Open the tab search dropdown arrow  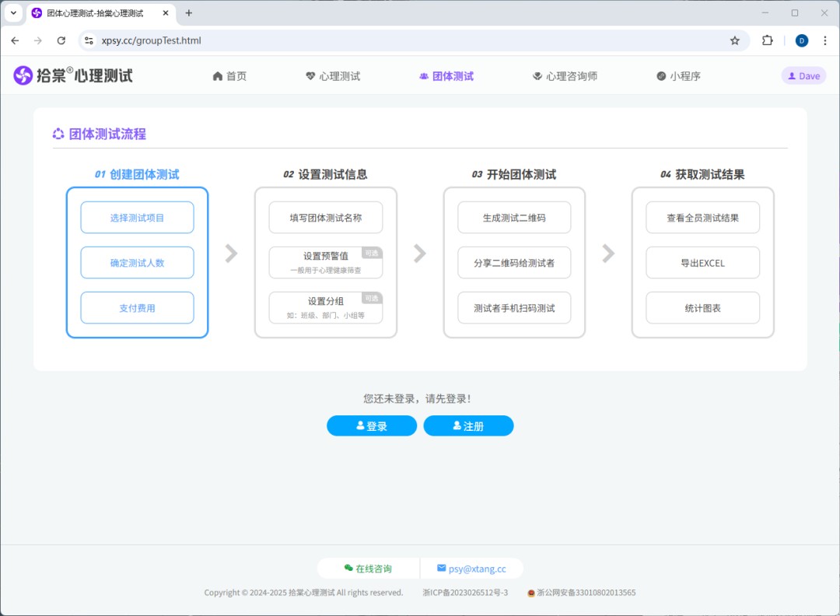pos(13,13)
